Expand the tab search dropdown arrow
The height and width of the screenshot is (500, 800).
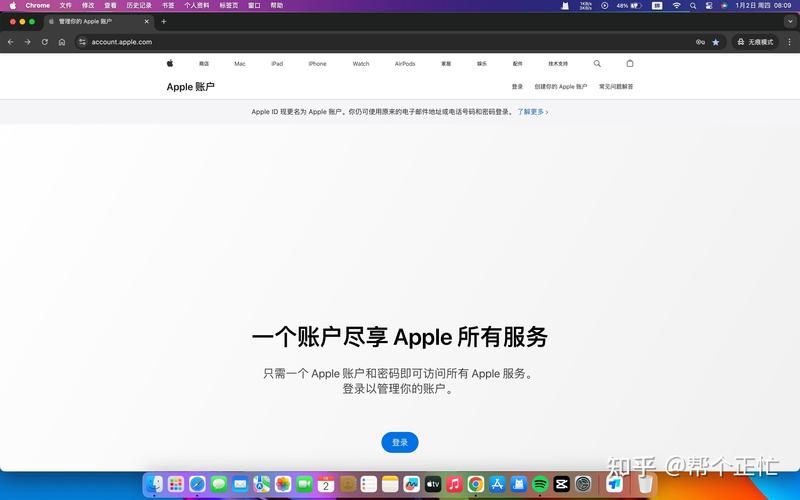coord(790,21)
